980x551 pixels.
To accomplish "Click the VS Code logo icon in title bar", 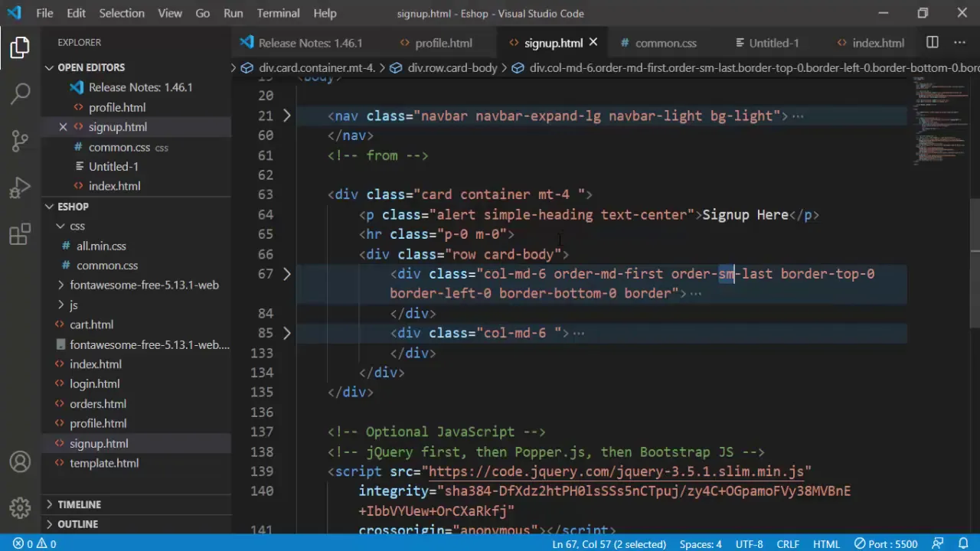I will [15, 13].
